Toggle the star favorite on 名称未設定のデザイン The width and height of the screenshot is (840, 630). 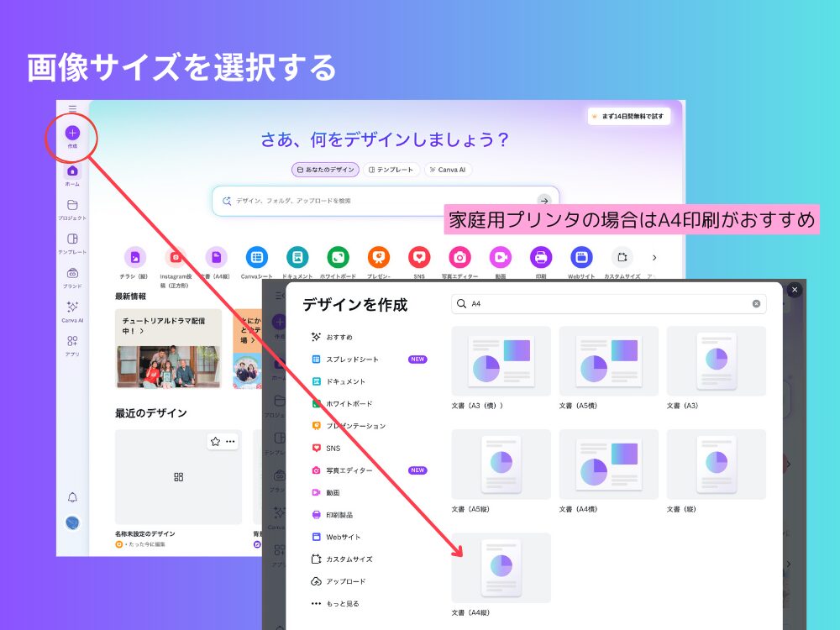[214, 441]
